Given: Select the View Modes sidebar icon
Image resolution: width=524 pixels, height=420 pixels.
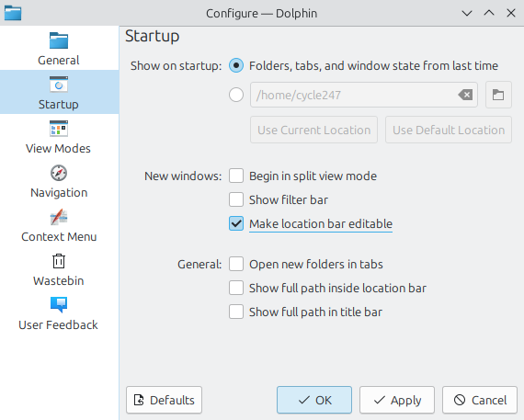Looking at the screenshot, I should tap(59, 129).
